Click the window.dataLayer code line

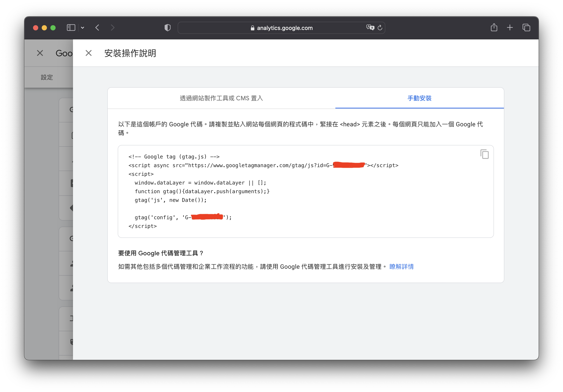[x=200, y=183]
